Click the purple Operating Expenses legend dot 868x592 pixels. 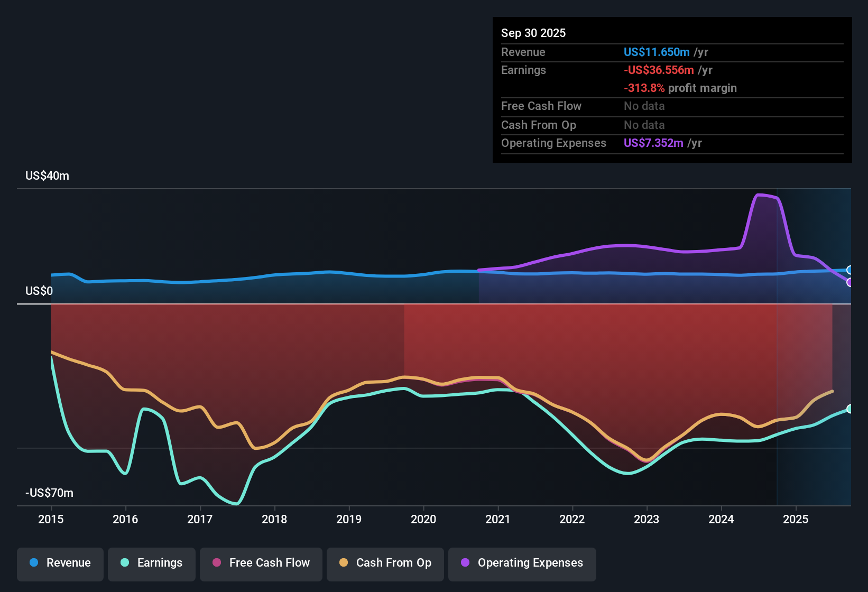[465, 563]
